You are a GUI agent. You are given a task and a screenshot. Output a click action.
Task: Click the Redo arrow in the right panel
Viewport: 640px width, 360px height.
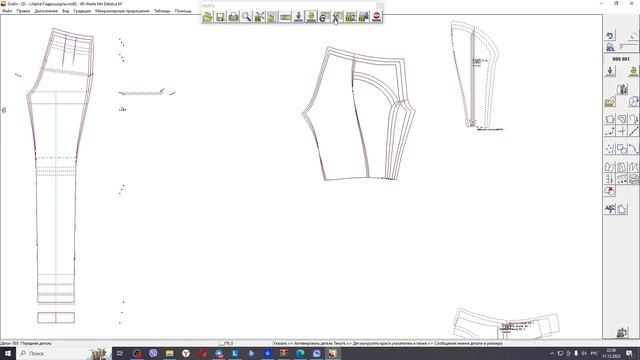(633, 36)
